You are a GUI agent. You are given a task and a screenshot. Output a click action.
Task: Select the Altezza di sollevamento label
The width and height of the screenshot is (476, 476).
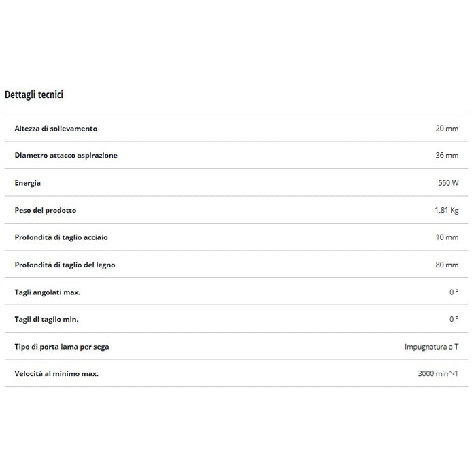pos(56,129)
